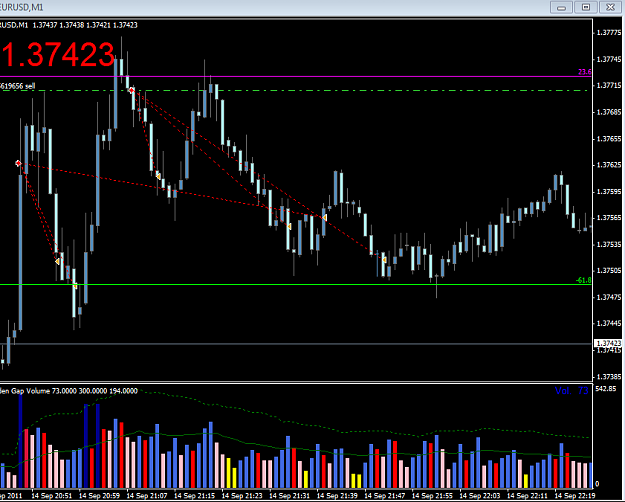The image size is (625, 502).
Task: Click the time label 14 Sep 21:47
Action: [385, 496]
